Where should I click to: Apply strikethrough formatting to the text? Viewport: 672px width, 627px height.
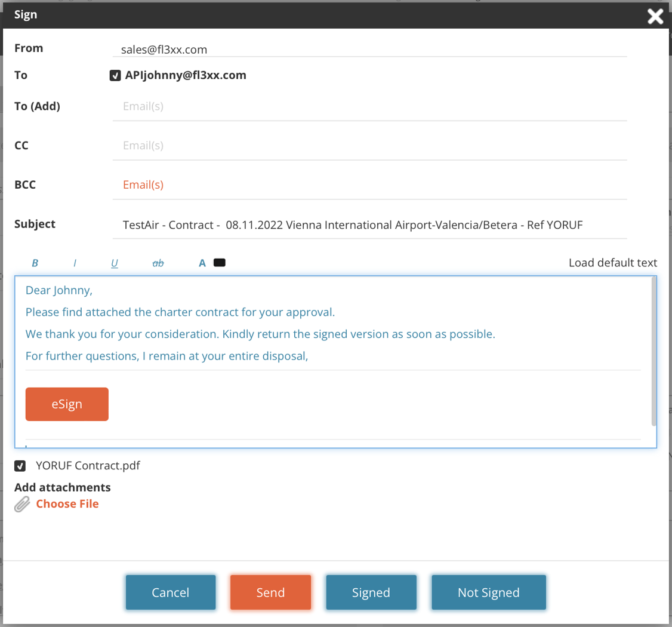[158, 262]
